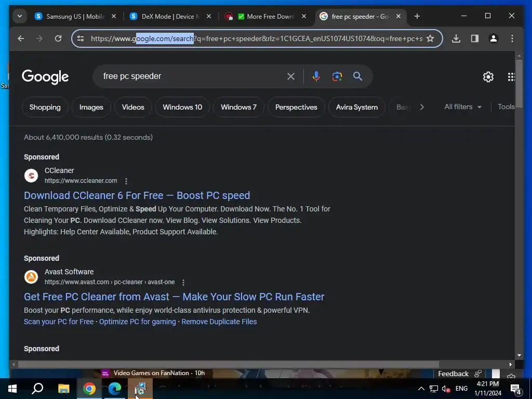View site information icon in address bar

[x=81, y=38]
